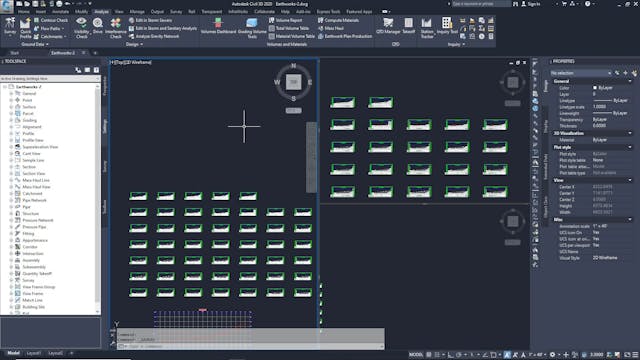The width and height of the screenshot is (640, 360).
Task: Run the Contour Check command
Action: 51,20
